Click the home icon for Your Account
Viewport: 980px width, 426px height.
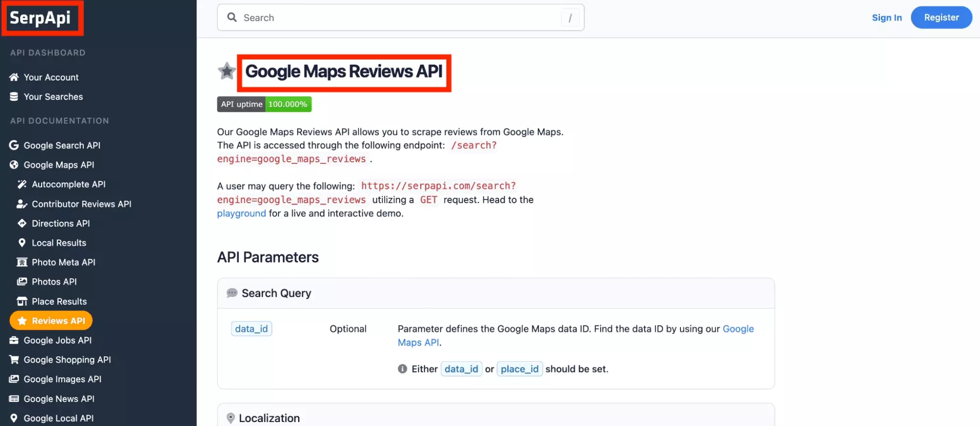(14, 77)
